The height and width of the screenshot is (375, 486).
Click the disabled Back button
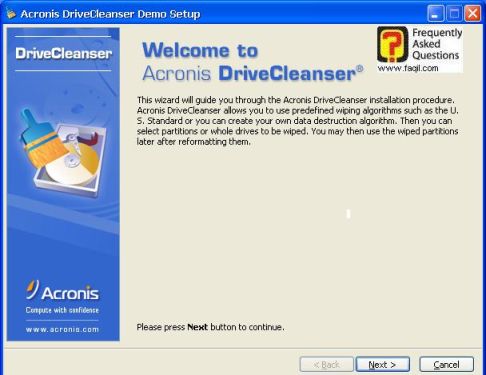327,364
